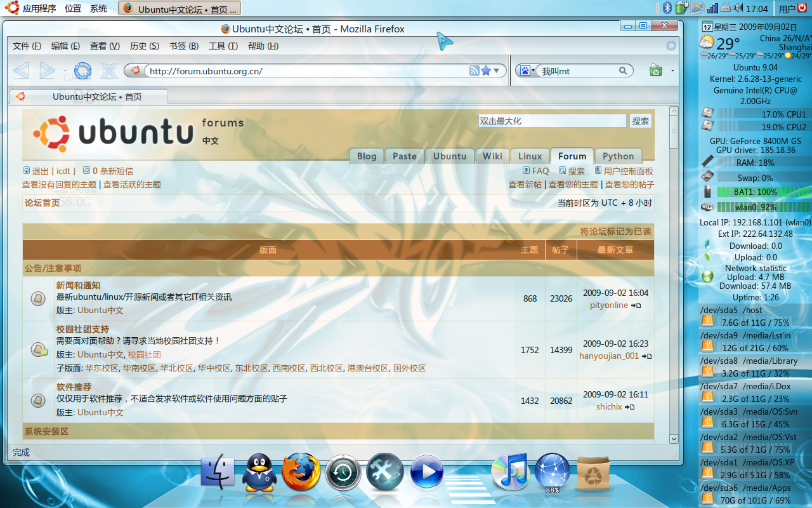Click the Firefox taskbar button in top panel

(180, 8)
